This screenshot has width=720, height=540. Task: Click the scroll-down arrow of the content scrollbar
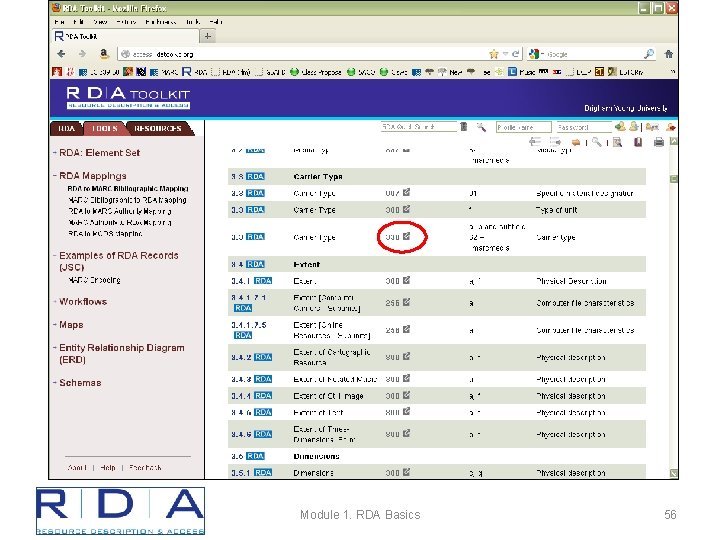pos(674,473)
